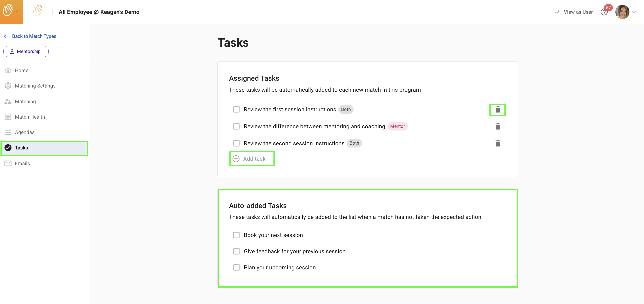The width and height of the screenshot is (644, 304).
Task: Click the Mentor tag on coaching task
Action: click(397, 126)
